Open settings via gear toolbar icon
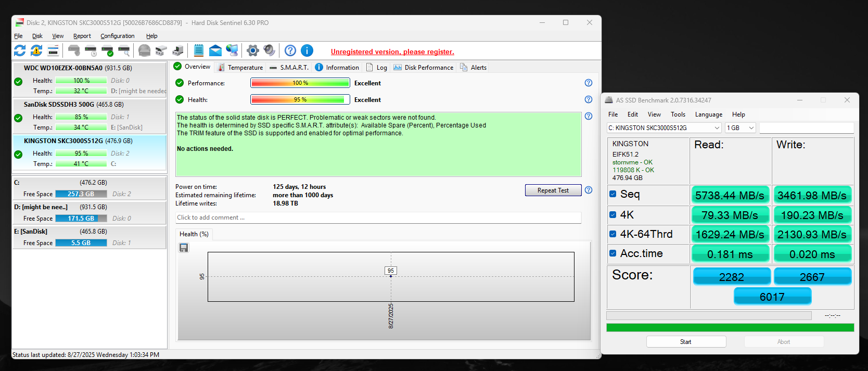868x371 pixels. (x=253, y=50)
